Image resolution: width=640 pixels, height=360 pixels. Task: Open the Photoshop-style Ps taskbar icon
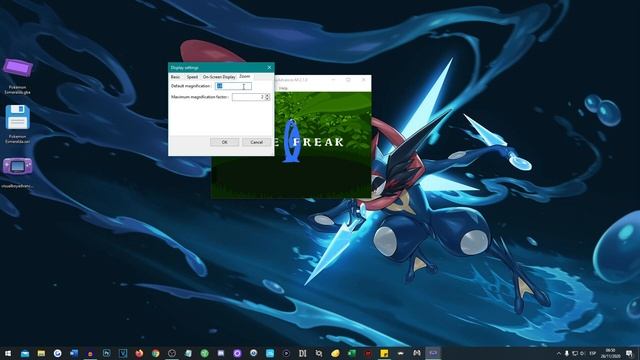[107, 353]
